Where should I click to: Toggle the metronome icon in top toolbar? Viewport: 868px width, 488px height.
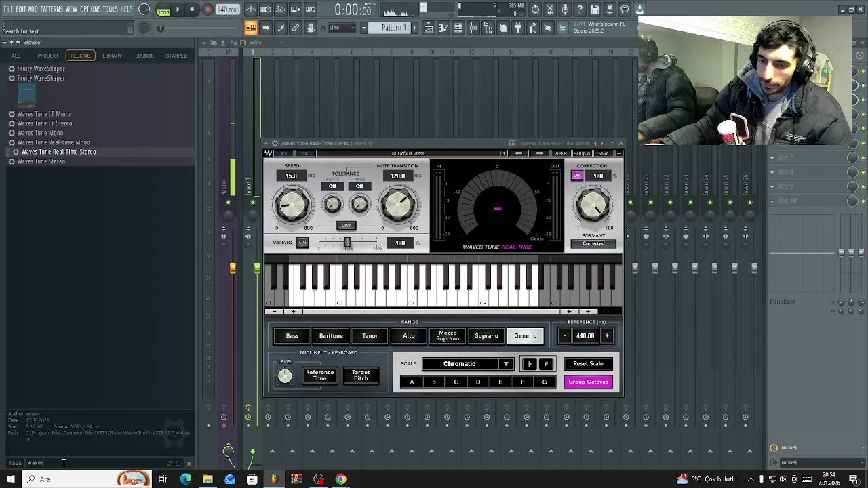point(251,9)
